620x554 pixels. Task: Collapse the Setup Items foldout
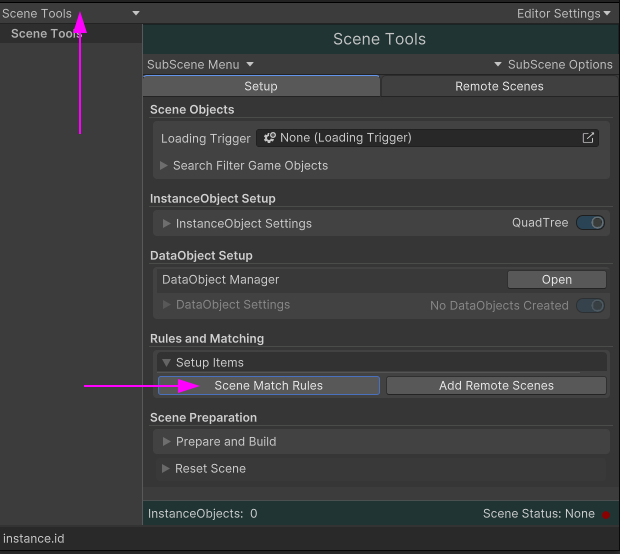166,363
